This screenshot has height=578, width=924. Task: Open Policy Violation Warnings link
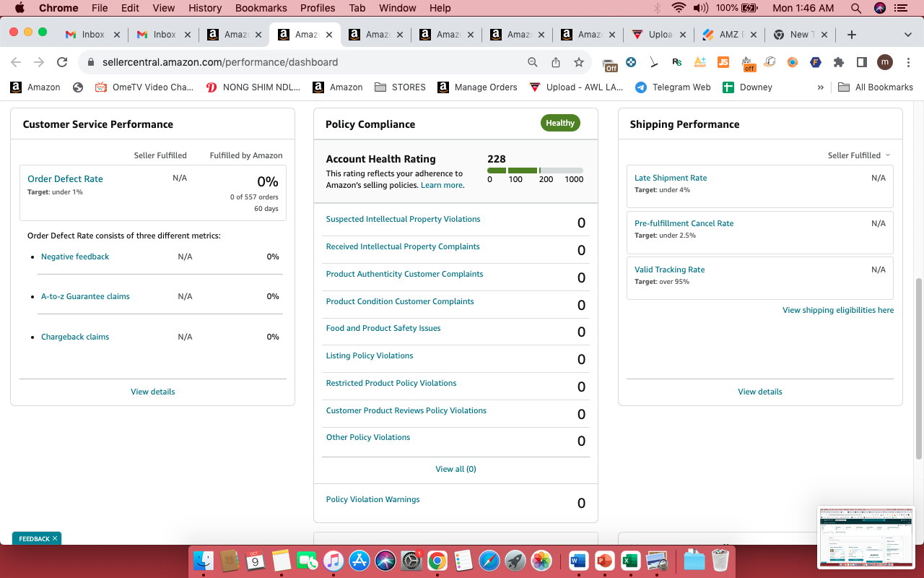click(372, 499)
